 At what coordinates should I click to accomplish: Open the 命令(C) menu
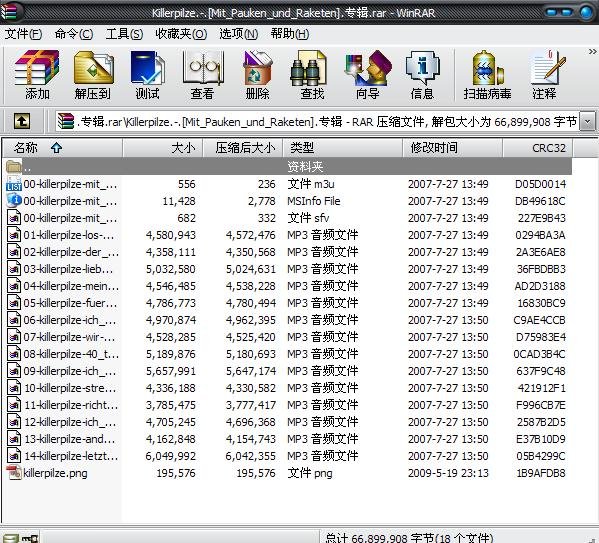[74, 34]
